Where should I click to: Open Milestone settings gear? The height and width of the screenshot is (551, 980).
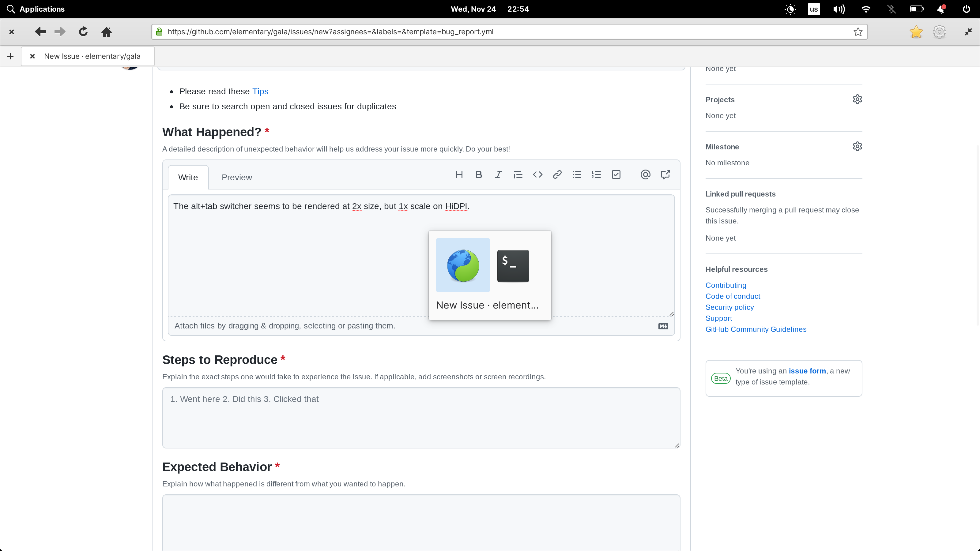[857, 146]
